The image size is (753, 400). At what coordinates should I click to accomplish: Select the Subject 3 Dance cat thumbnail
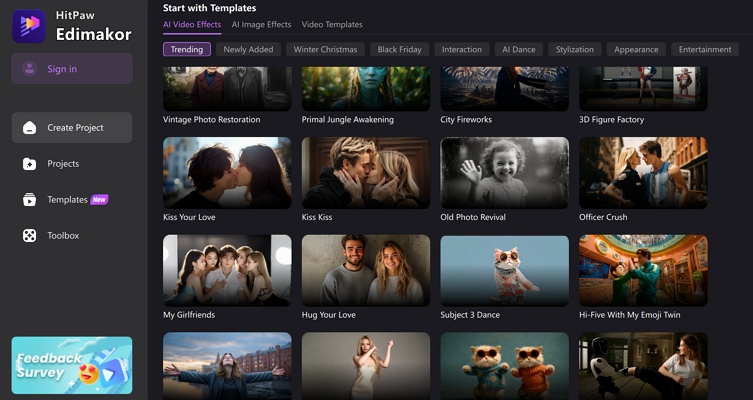[504, 270]
